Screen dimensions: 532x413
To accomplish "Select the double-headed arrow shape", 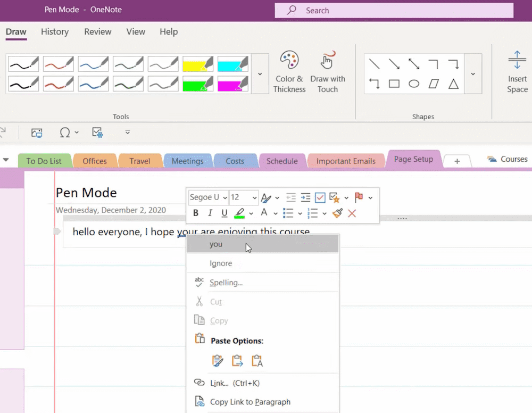I will [414, 64].
